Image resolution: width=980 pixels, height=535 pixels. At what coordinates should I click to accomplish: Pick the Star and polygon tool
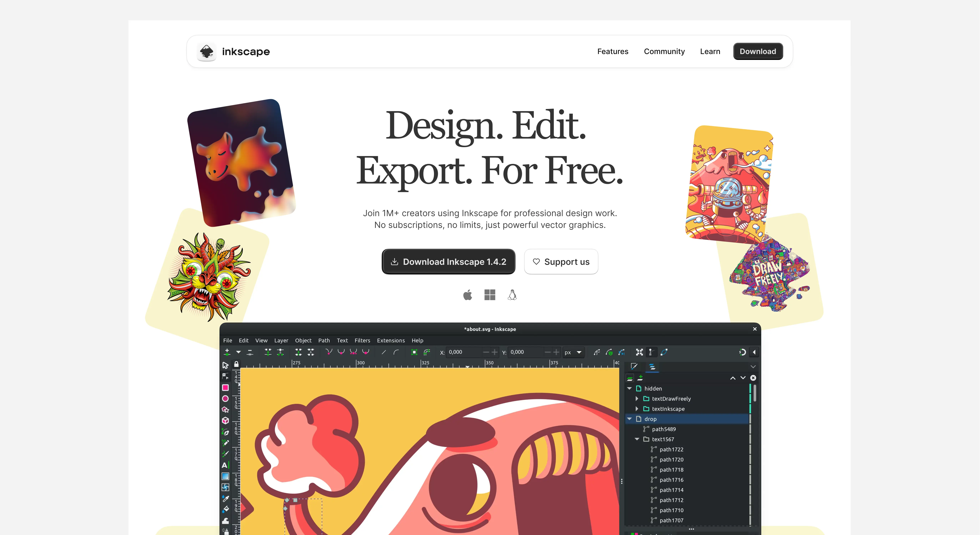click(x=225, y=409)
